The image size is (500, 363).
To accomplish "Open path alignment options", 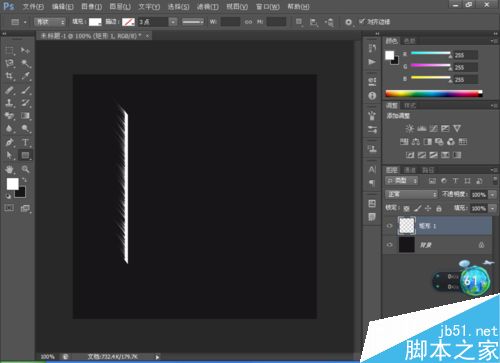I will click(313, 22).
